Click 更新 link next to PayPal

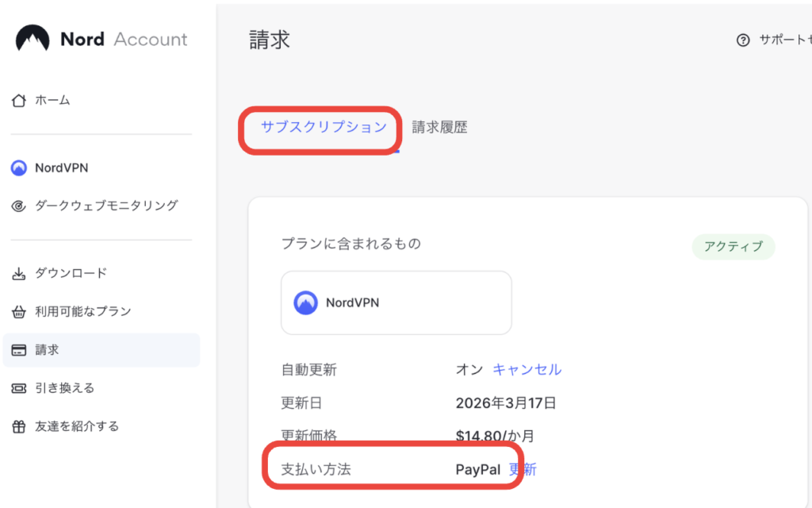click(523, 469)
